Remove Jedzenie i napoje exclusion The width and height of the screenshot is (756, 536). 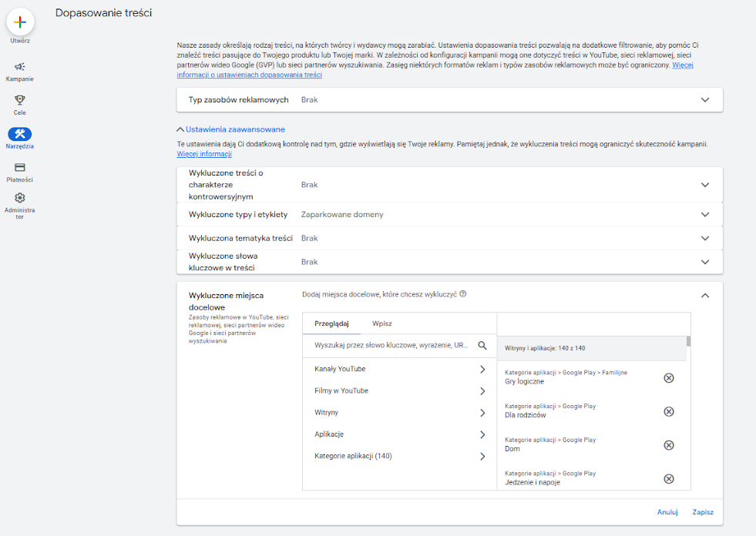(x=668, y=478)
